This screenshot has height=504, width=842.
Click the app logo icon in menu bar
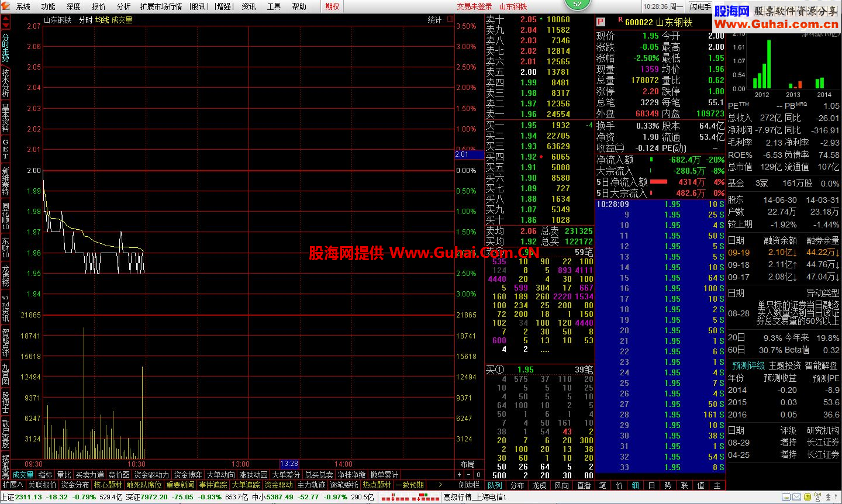pos(6,6)
